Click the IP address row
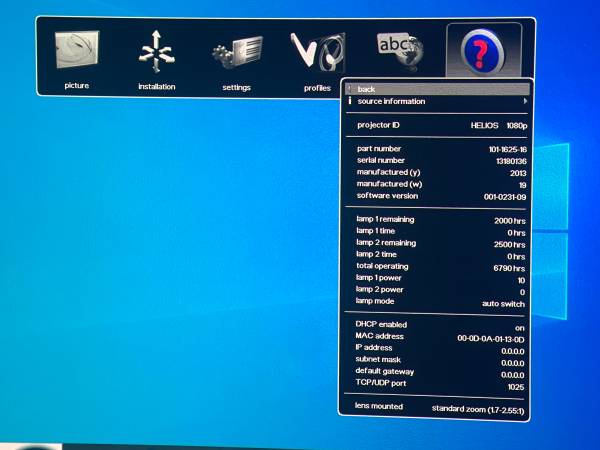The image size is (600, 450). point(438,348)
